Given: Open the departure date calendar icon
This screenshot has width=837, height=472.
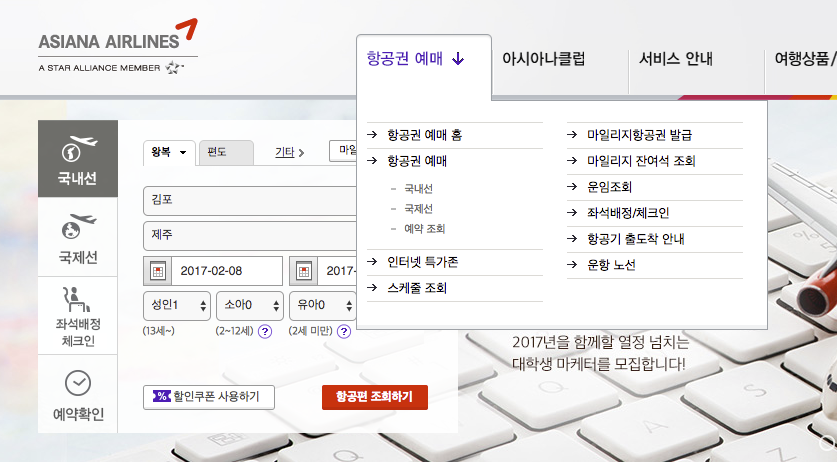Looking at the screenshot, I should pos(157,271).
